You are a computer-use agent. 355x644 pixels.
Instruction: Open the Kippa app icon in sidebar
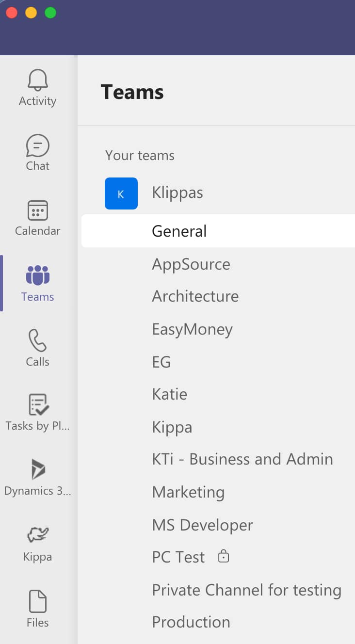click(37, 535)
